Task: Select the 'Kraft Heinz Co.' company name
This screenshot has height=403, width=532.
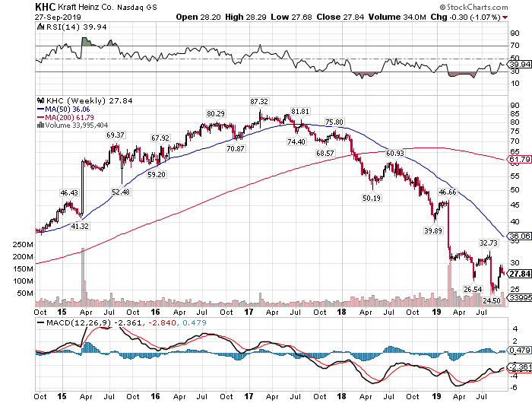Action: coord(86,7)
